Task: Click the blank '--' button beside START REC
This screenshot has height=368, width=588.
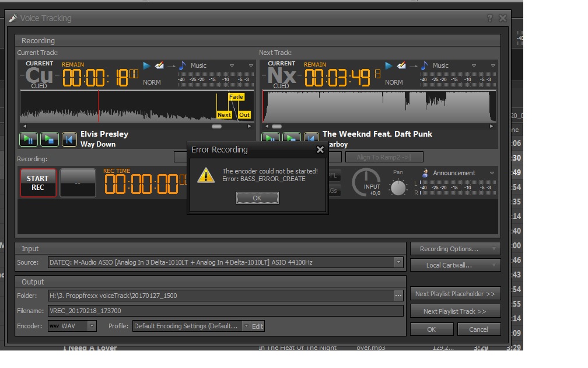Action: [78, 183]
